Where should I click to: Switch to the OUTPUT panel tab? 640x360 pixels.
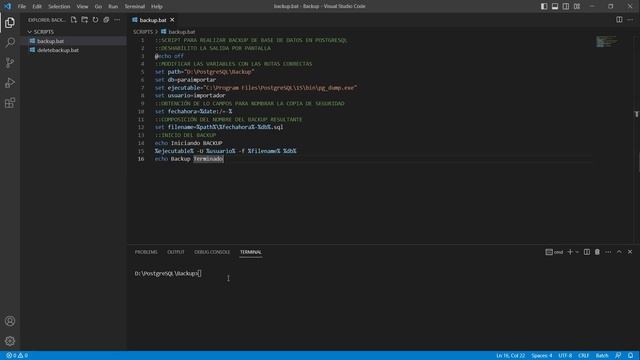tap(176, 252)
